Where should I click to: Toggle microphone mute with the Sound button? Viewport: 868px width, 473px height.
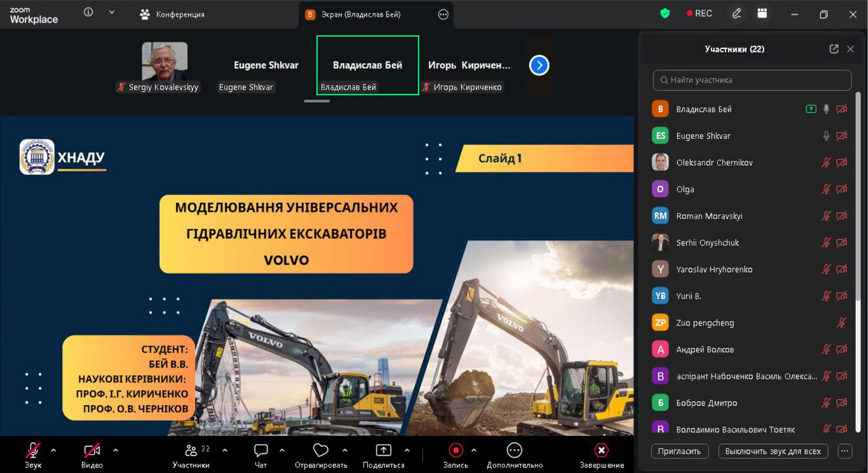pyautogui.click(x=33, y=450)
